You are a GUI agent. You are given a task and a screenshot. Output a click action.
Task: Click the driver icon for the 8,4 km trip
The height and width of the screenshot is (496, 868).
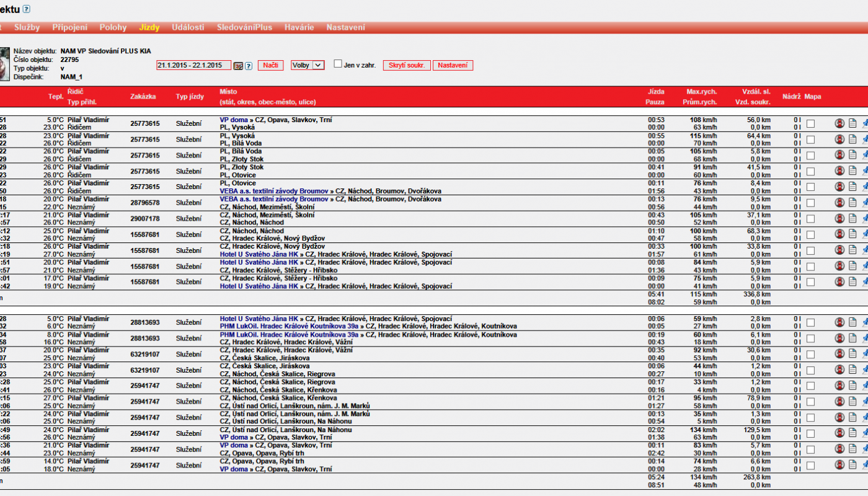[839, 187]
